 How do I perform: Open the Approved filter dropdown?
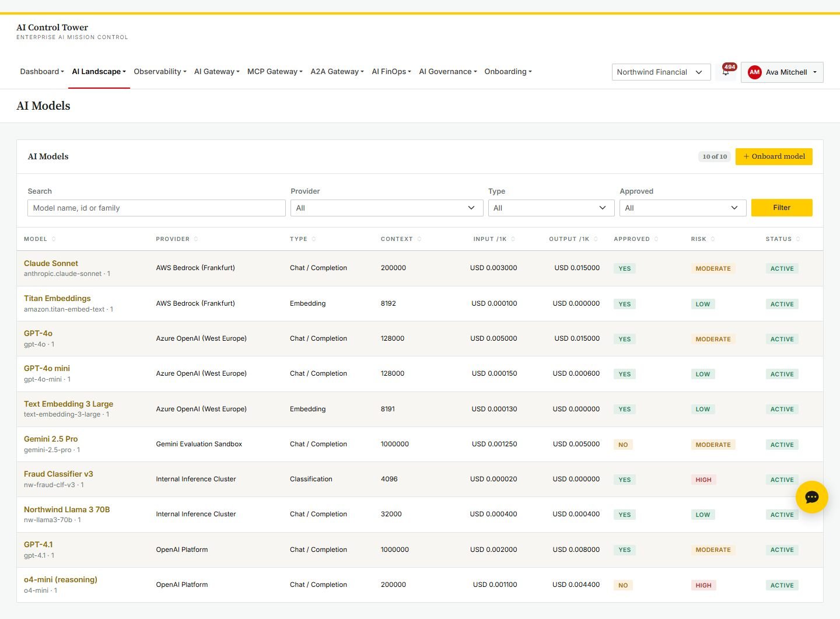[x=683, y=208]
